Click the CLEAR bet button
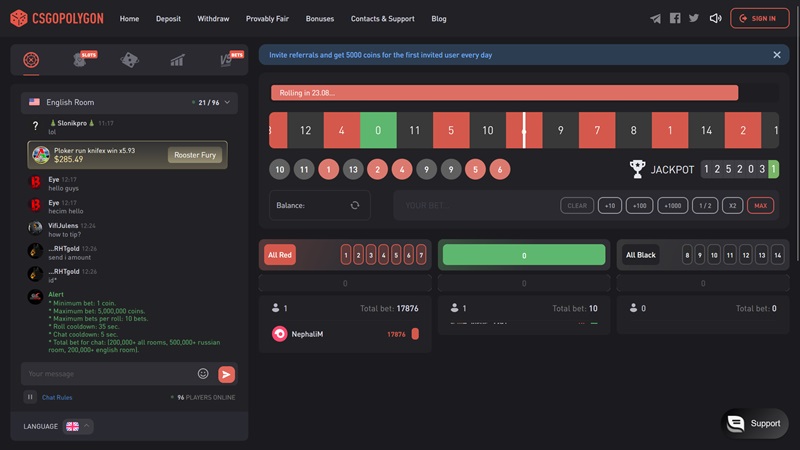This screenshot has height=450, width=800. (x=577, y=206)
